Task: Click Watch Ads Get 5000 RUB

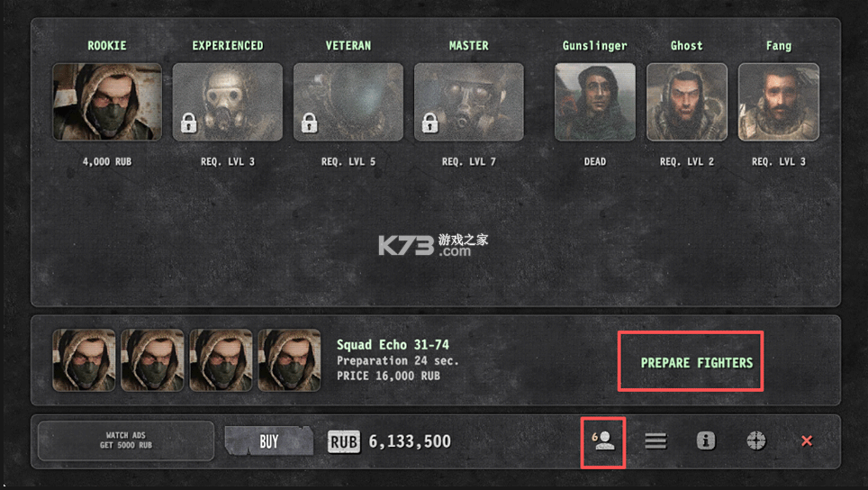Action: click(126, 440)
